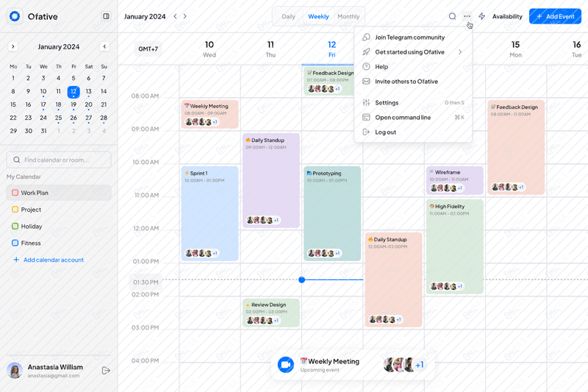The width and height of the screenshot is (588, 392).
Task: Click attendee avatars on Sprint 1 event
Action: pyautogui.click(x=201, y=253)
